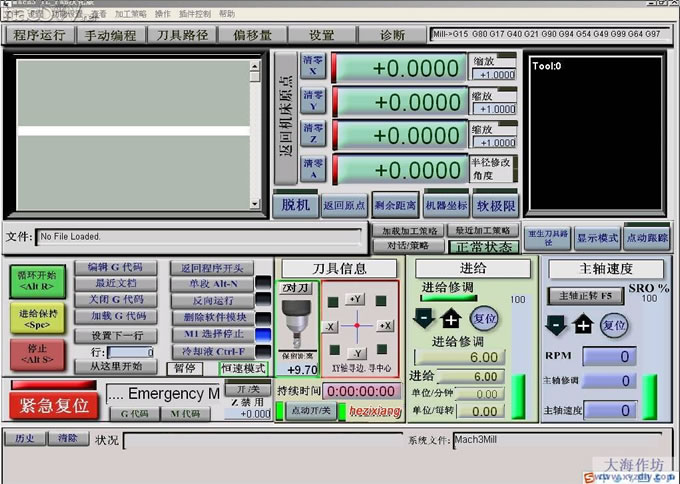This screenshot has height=484, width=680.
Task: Click the Z tool-setting probe image
Action: coord(295,320)
